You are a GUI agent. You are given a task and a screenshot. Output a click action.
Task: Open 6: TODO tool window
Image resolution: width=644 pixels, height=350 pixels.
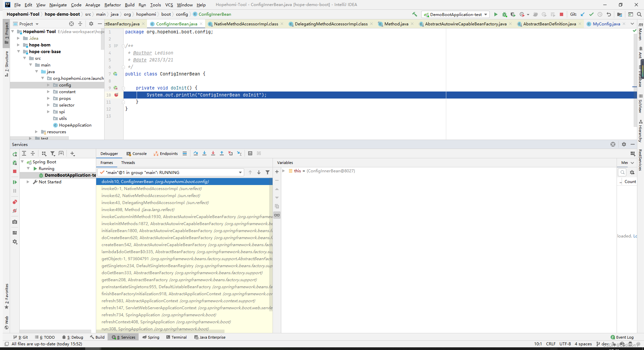pyautogui.click(x=45, y=337)
